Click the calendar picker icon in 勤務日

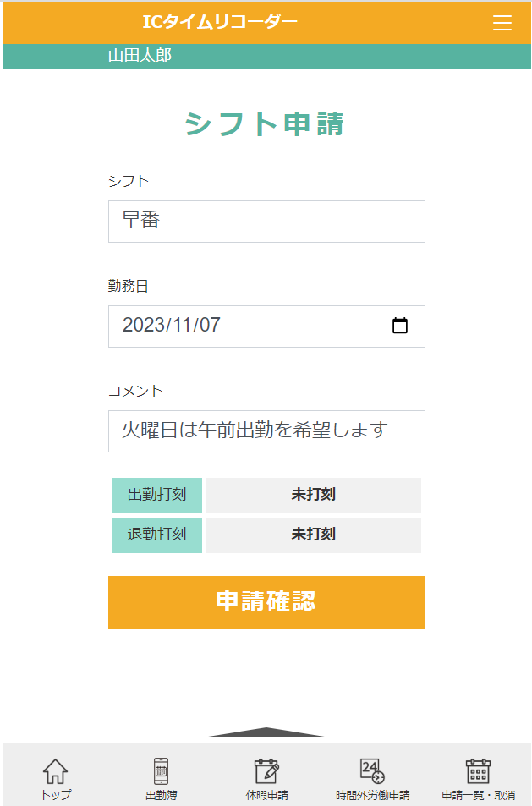tap(400, 326)
